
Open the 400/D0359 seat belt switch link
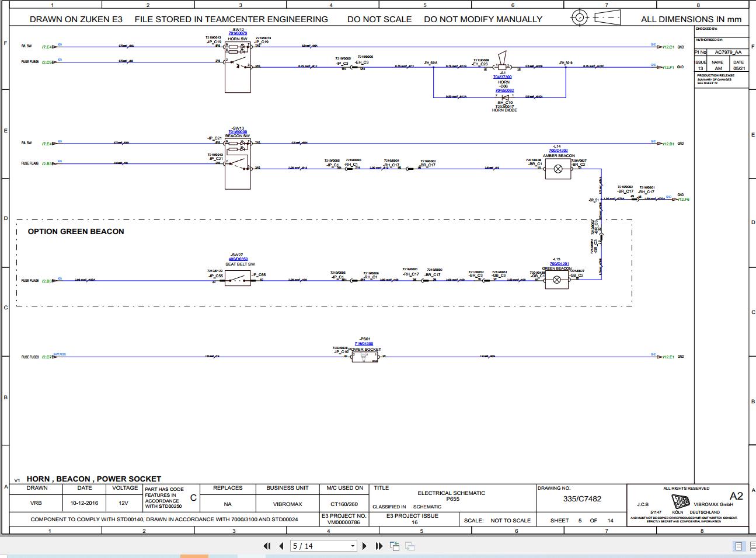[237, 259]
